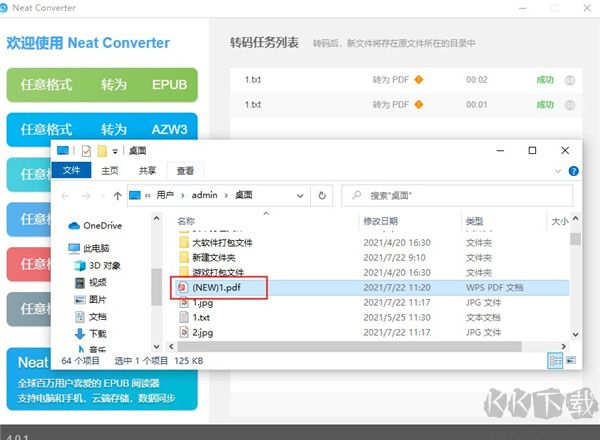Open the 主页 ribbon tab
This screenshot has width=600, height=440.
point(110,171)
